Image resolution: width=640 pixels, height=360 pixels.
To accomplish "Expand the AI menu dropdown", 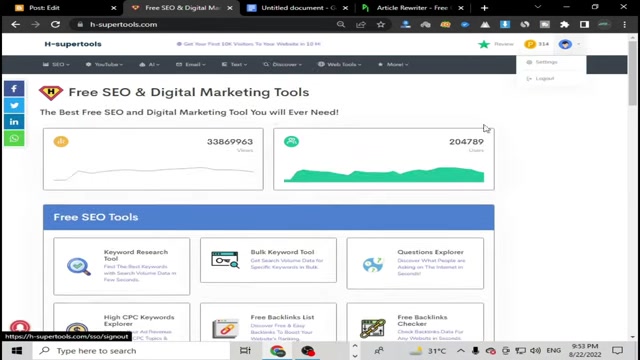I will coord(149,64).
